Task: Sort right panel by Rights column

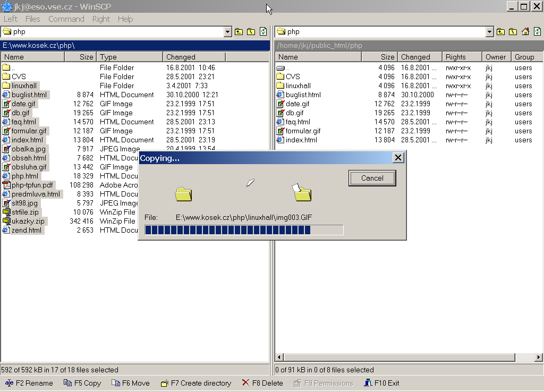Action: [462, 57]
